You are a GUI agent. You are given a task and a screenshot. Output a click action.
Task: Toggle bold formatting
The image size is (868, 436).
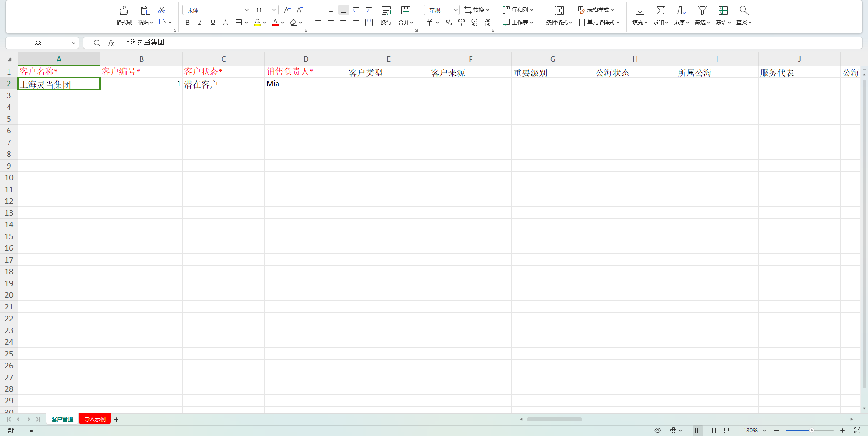click(187, 23)
